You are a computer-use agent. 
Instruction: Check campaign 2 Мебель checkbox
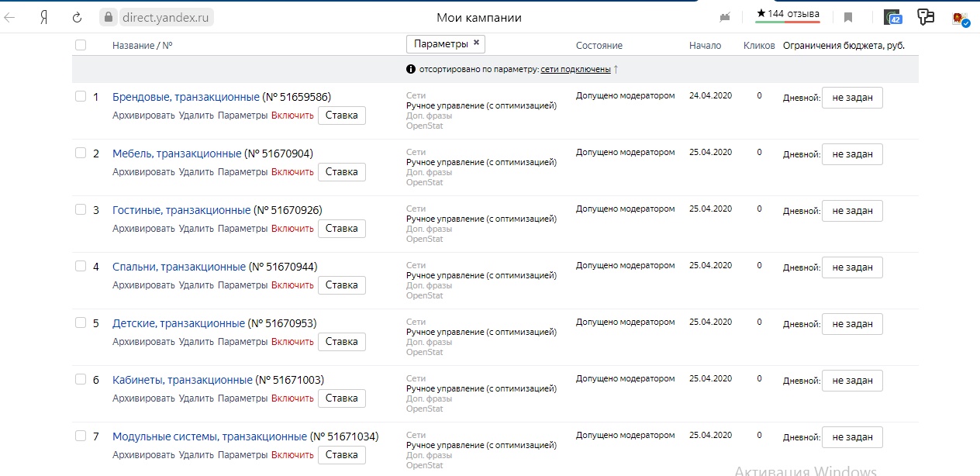tap(81, 153)
